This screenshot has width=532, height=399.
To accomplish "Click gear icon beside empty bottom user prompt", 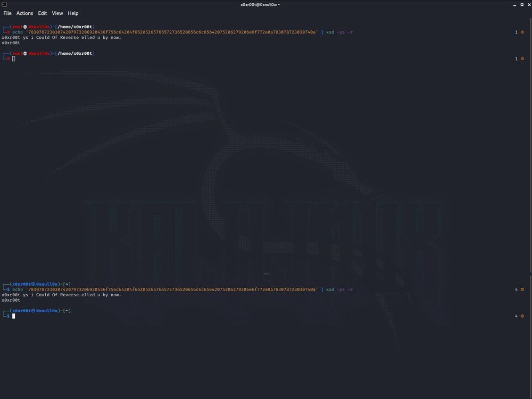I will pos(522,317).
